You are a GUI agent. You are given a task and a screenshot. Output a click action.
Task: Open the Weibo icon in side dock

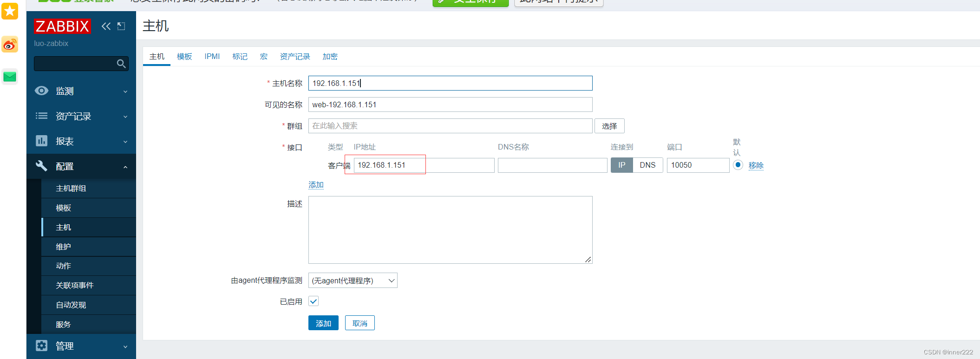(x=10, y=45)
